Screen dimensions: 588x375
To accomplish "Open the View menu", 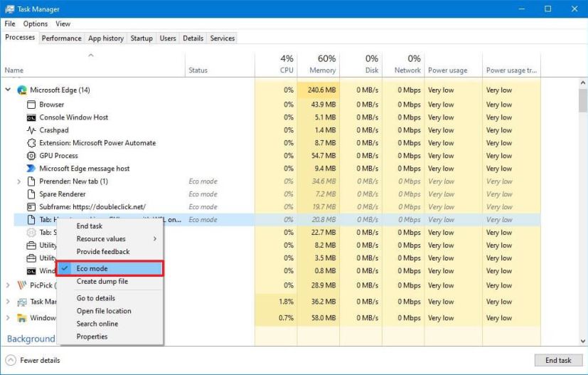I will click(63, 23).
